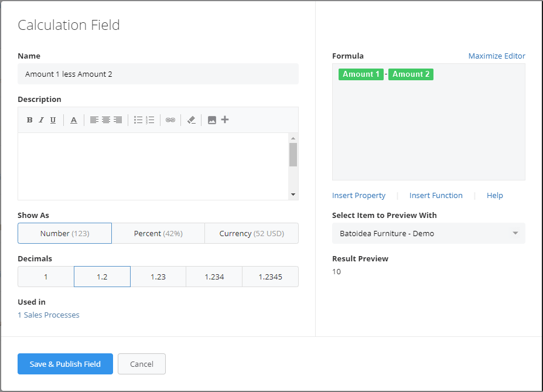Click the Amount 1 formula token
The height and width of the screenshot is (392, 543).
pyautogui.click(x=361, y=74)
